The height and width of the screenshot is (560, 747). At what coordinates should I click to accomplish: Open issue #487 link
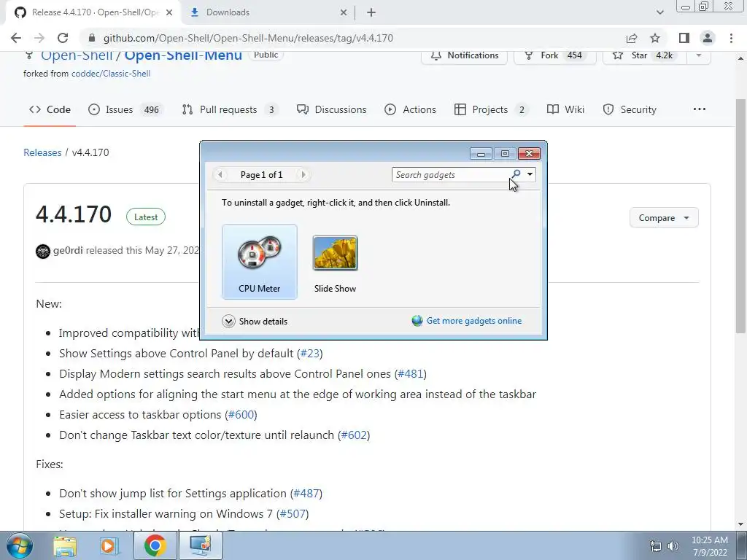(306, 494)
